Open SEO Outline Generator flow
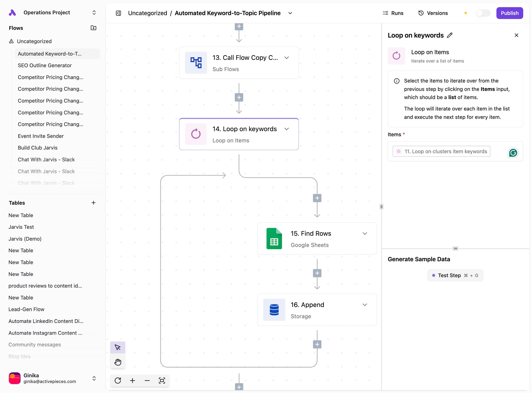Image resolution: width=532 pixels, height=393 pixels. pyautogui.click(x=45, y=65)
